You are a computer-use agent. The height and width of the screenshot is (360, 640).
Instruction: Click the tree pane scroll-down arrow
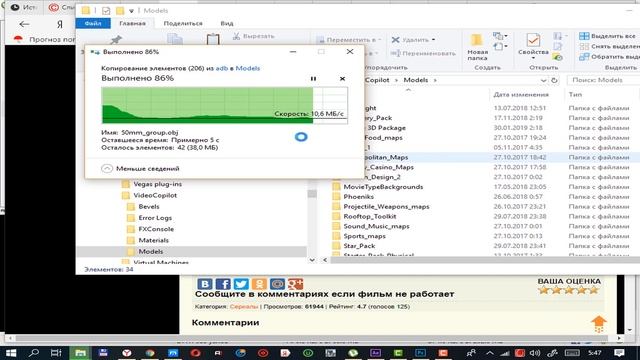(312, 260)
